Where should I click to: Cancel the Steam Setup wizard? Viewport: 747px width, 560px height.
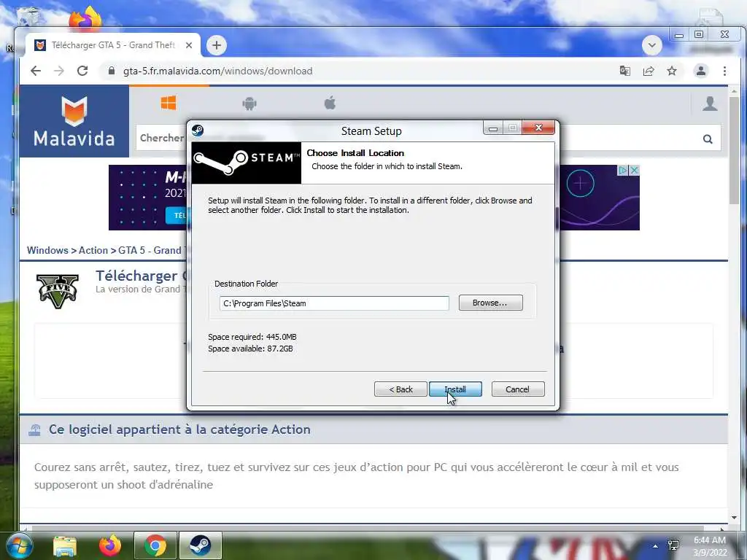[x=517, y=389]
